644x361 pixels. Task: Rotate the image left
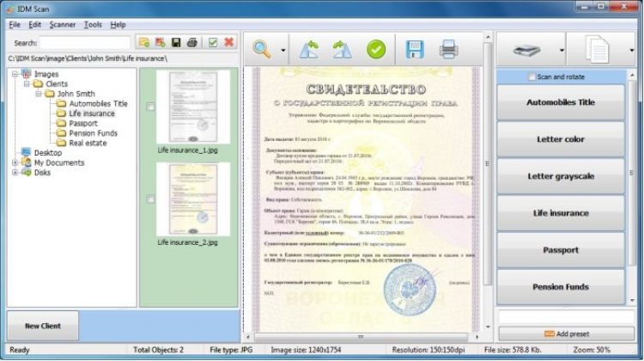309,50
